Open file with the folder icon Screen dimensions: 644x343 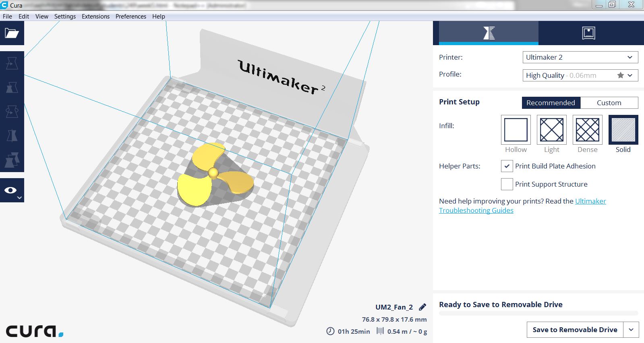coord(12,33)
